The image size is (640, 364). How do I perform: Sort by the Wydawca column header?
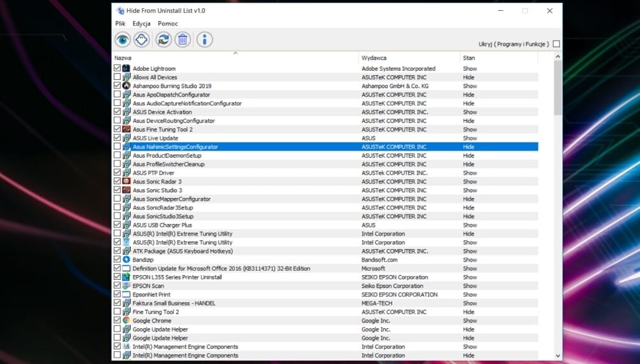tap(409, 57)
